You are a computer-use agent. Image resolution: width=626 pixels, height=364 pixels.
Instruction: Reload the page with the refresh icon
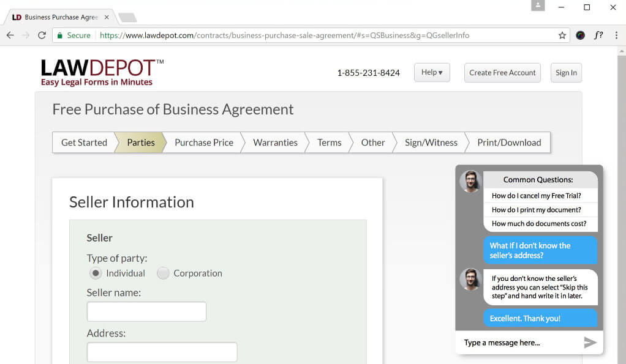(x=42, y=35)
